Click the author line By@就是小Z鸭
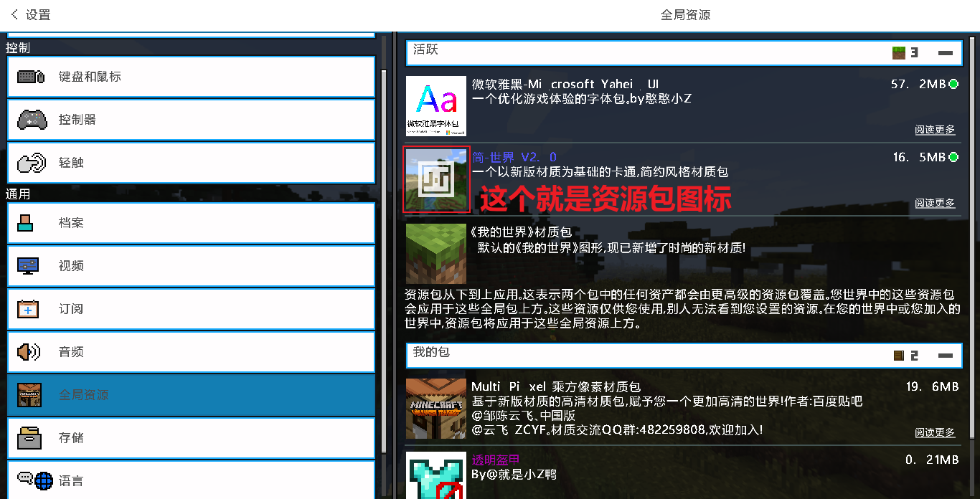Viewport: 980px width, 499px height. coord(514,474)
